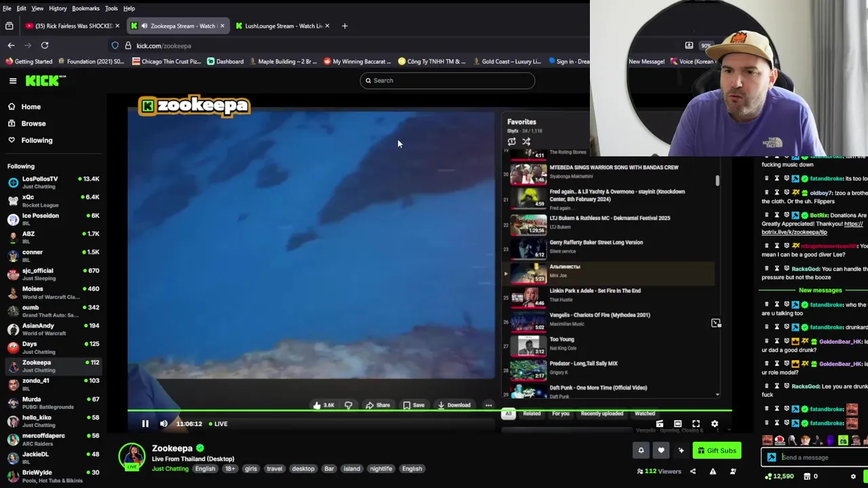Click the green video progress bar
Image resolution: width=868 pixels, height=488 pixels.
[x=429, y=410]
